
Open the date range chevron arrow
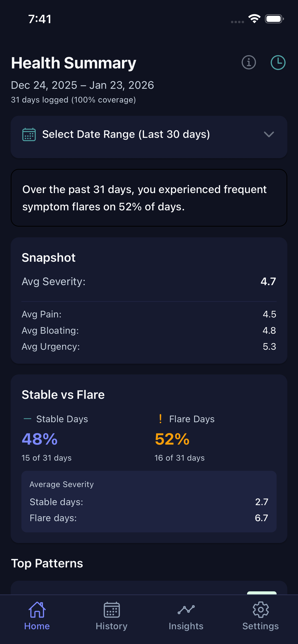point(269,135)
